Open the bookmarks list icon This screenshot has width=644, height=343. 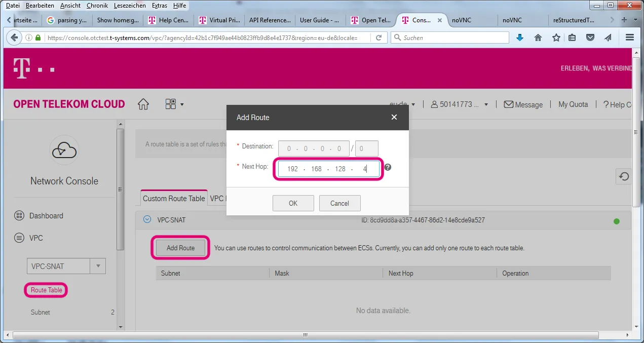click(x=572, y=37)
